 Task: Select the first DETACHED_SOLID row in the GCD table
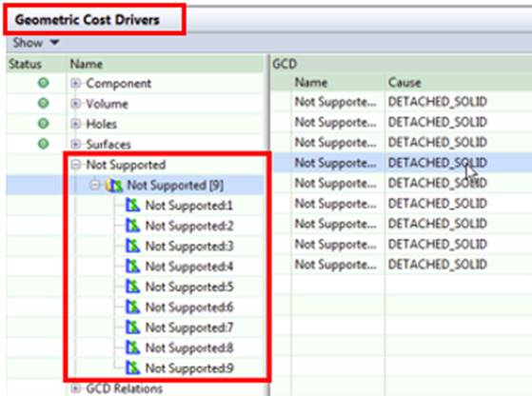403,102
